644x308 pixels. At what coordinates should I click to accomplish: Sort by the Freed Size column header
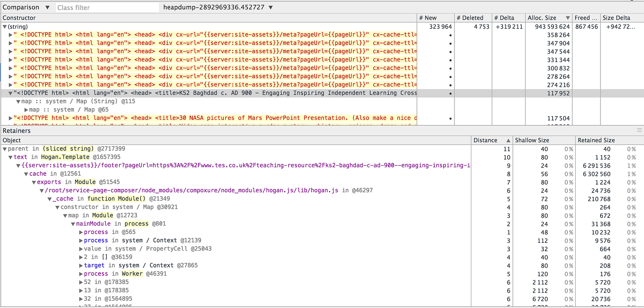586,18
